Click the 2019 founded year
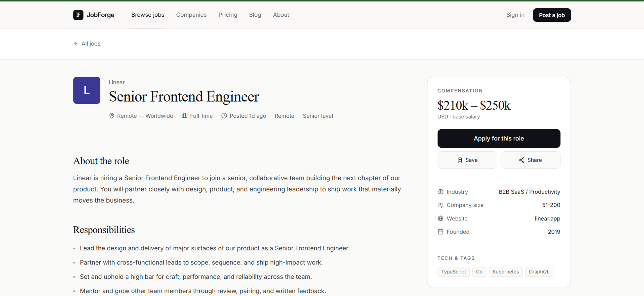This screenshot has width=644, height=296. pyautogui.click(x=554, y=232)
